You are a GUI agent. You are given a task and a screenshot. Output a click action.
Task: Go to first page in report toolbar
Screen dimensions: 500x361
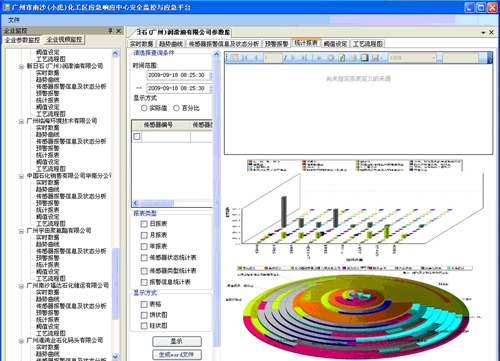point(245,58)
